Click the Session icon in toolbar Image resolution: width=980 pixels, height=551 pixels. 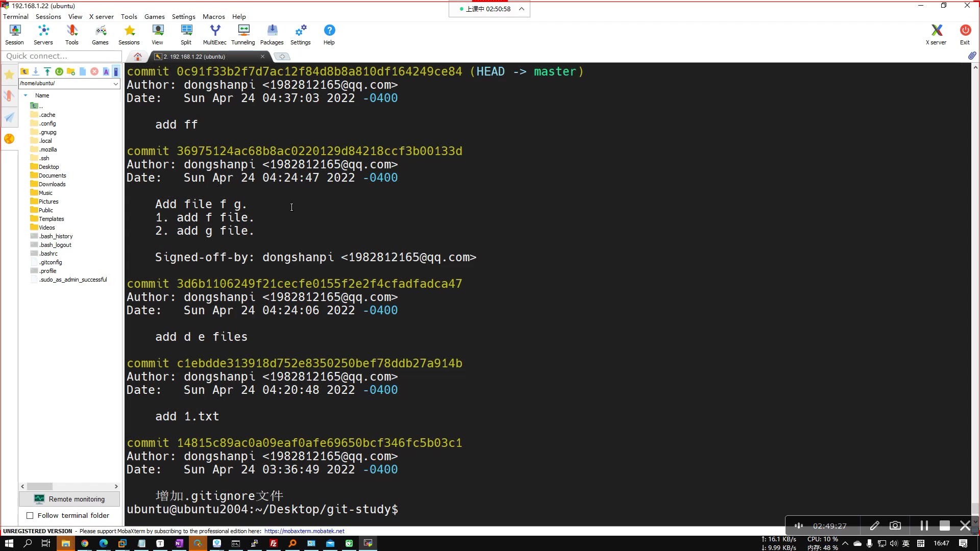(14, 34)
